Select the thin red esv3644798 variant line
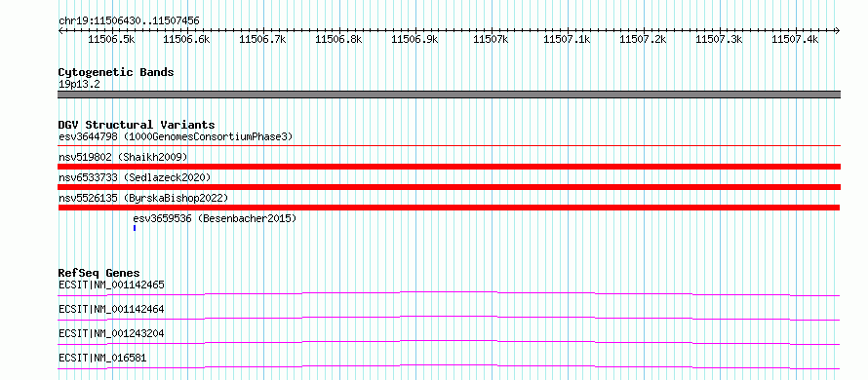 click(x=450, y=145)
